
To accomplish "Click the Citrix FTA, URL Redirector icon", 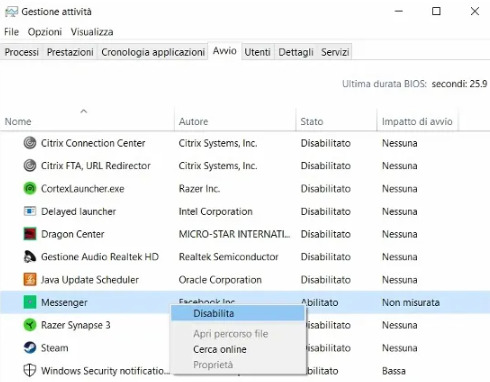I will [30, 166].
